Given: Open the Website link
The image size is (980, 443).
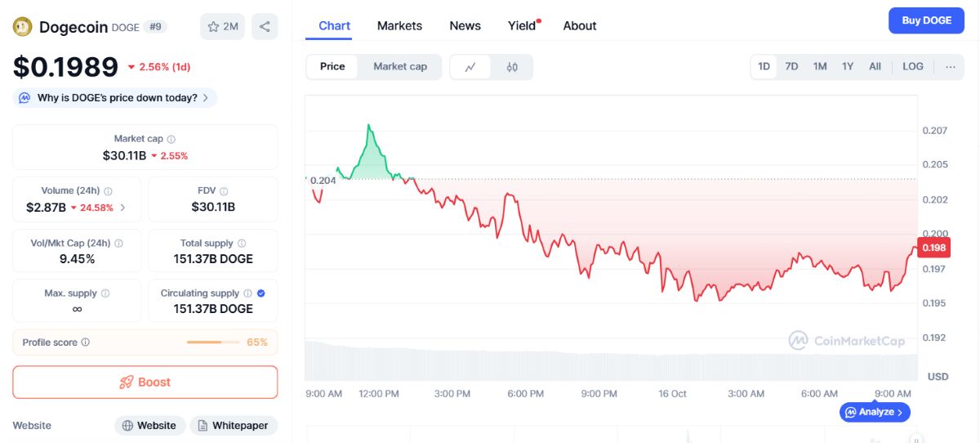Looking at the screenshot, I should (x=149, y=426).
